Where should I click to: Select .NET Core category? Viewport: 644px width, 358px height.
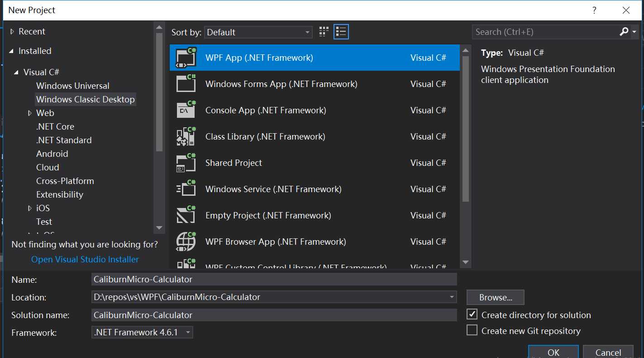tap(55, 126)
